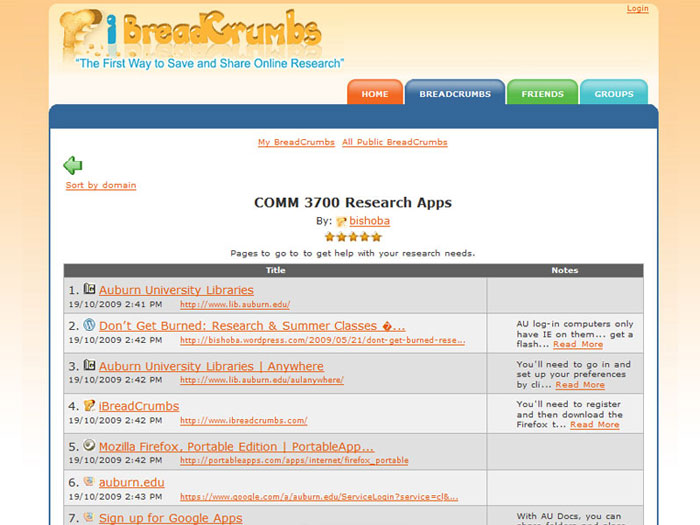Click Read More for AU log-in computers note
The height and width of the screenshot is (525, 700).
click(578, 344)
